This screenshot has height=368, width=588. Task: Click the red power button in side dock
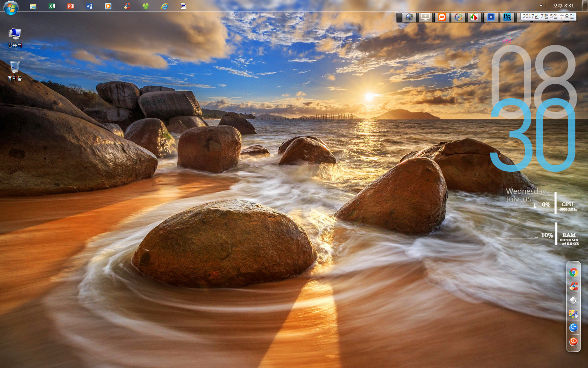click(573, 341)
